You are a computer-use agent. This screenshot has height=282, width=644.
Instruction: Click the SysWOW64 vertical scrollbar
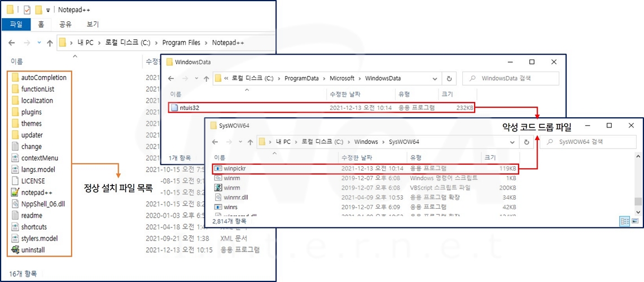pos(637,183)
